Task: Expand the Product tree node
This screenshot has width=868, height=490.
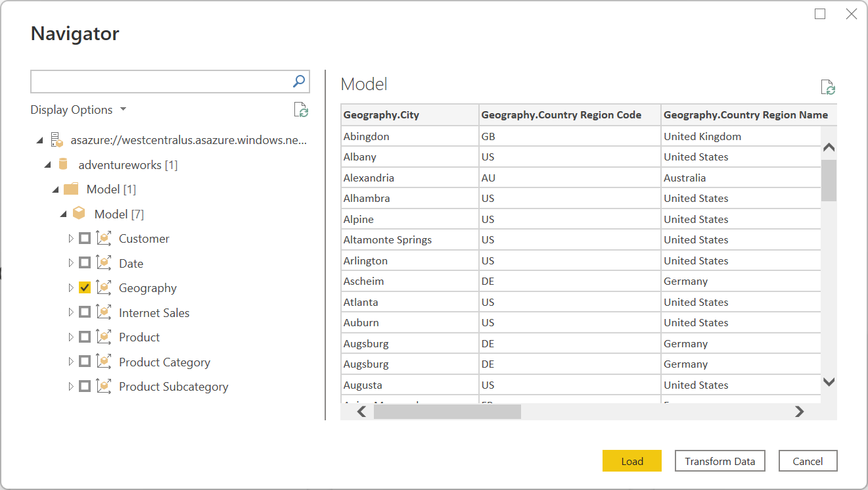Action: coord(71,337)
